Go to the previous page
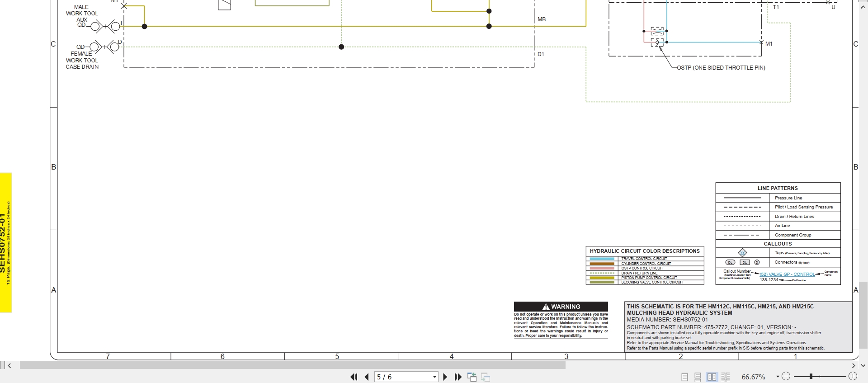Screen dimensions: 868x383 point(367,377)
